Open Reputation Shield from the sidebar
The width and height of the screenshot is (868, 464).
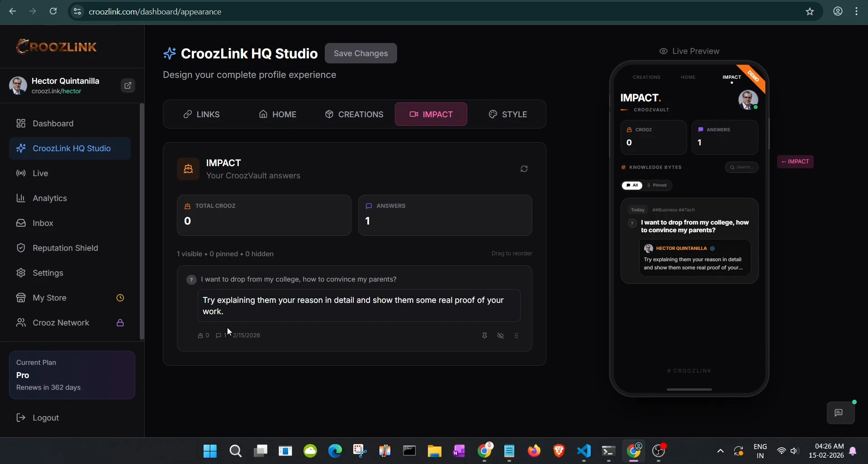tap(65, 248)
